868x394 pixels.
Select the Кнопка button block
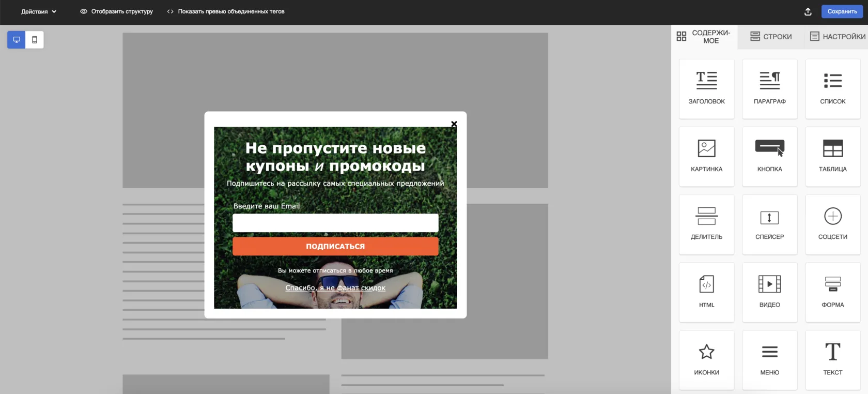(x=769, y=156)
